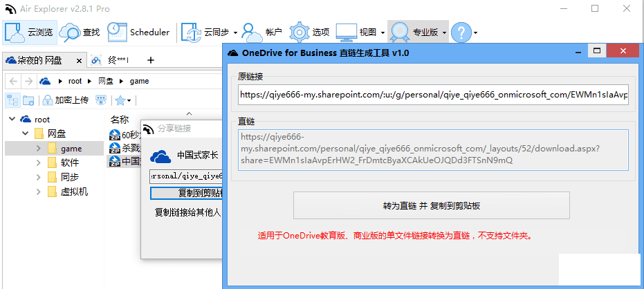Close the 柒夜的 网盘 tab

pos(80,61)
